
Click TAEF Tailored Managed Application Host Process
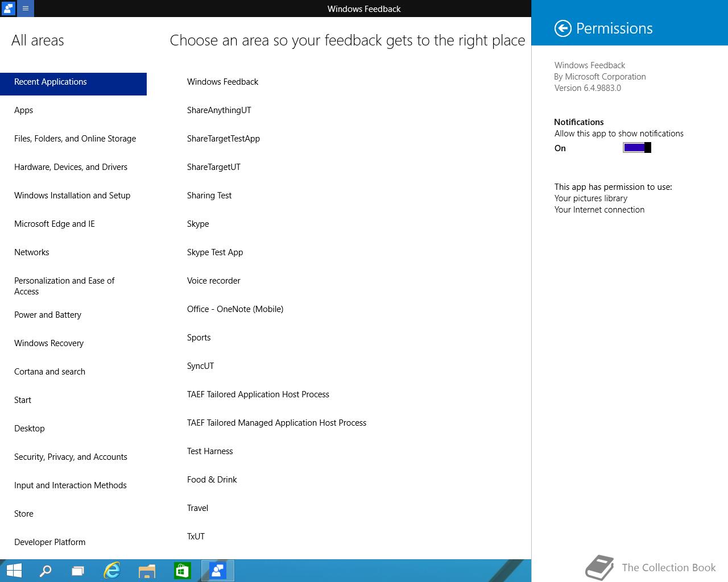pyautogui.click(x=276, y=423)
